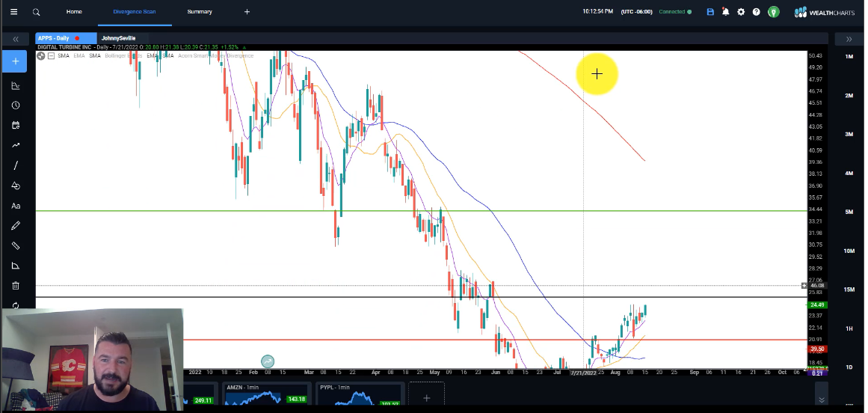Open settings gear
Image resolution: width=868 pixels, height=413 pixels.
click(x=741, y=12)
